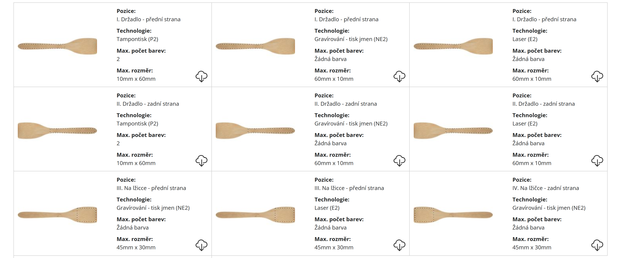
Task: Download back handle Tampontisk (P2) template
Action: [201, 160]
